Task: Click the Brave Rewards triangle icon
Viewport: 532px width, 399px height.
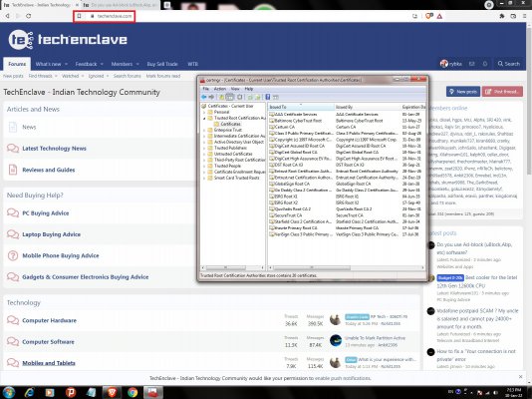Action: pos(439,16)
